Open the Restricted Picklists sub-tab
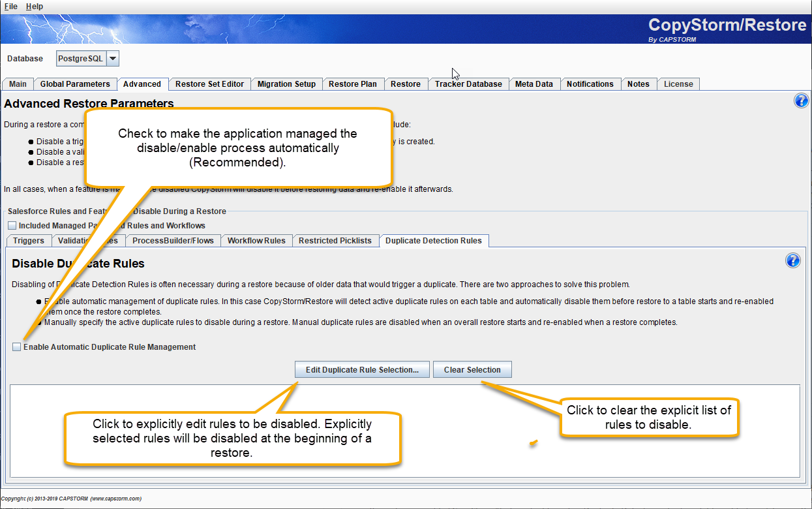Image resolution: width=812 pixels, height=509 pixels. (x=335, y=241)
